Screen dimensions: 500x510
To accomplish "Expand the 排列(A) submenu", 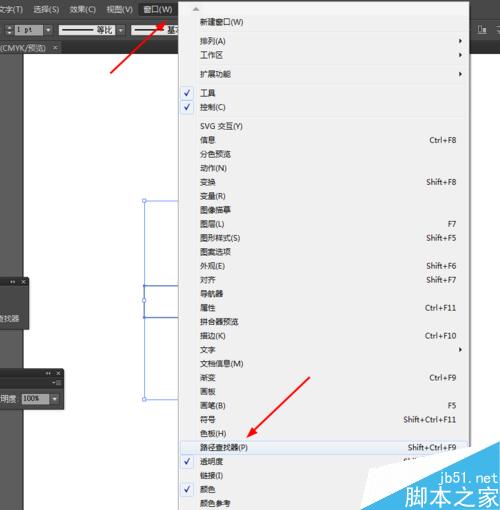I will tap(324, 41).
